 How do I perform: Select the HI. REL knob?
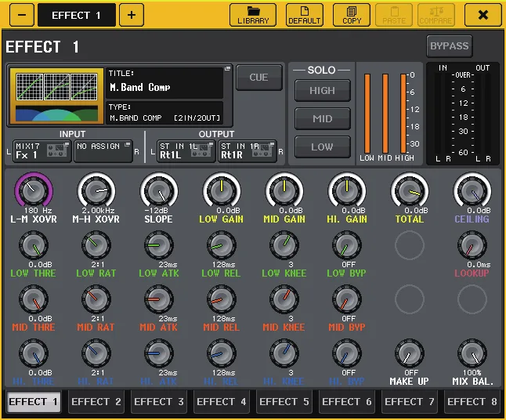point(222,353)
